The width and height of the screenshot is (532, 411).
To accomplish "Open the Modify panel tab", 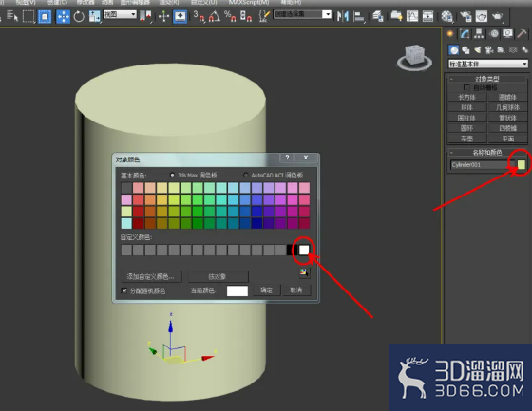I will pos(465,33).
